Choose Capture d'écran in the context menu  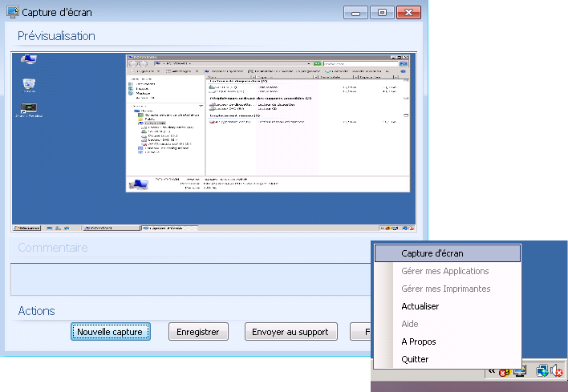(x=448, y=253)
